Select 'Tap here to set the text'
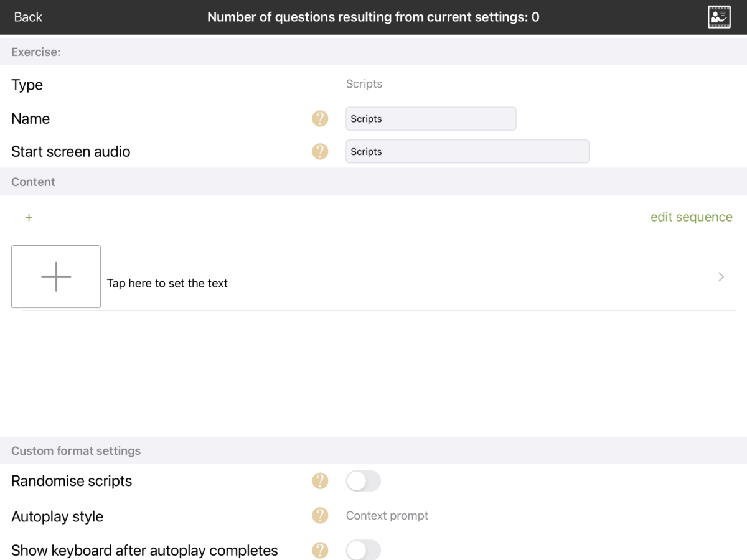Viewport: 747px width, 560px height. click(167, 283)
